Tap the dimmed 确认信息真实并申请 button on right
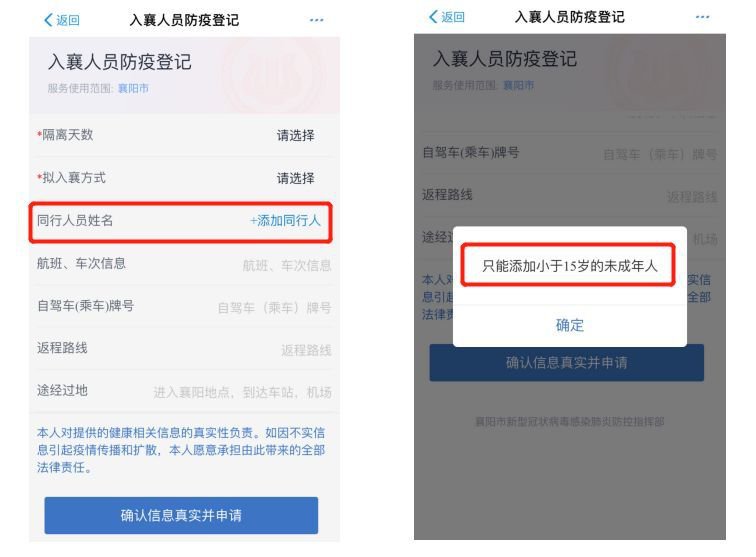This screenshot has height=557, width=756. [567, 363]
